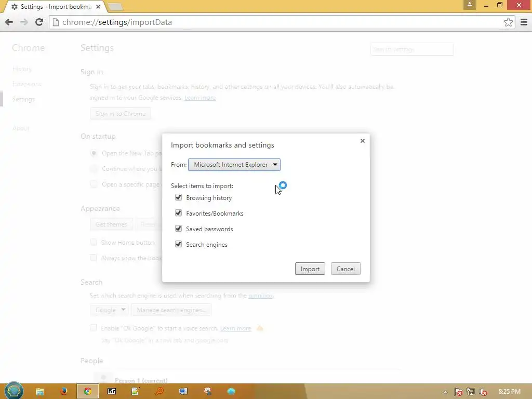Open the Learn more link under Sign in
Screen dimensions: 532x399
(200, 98)
